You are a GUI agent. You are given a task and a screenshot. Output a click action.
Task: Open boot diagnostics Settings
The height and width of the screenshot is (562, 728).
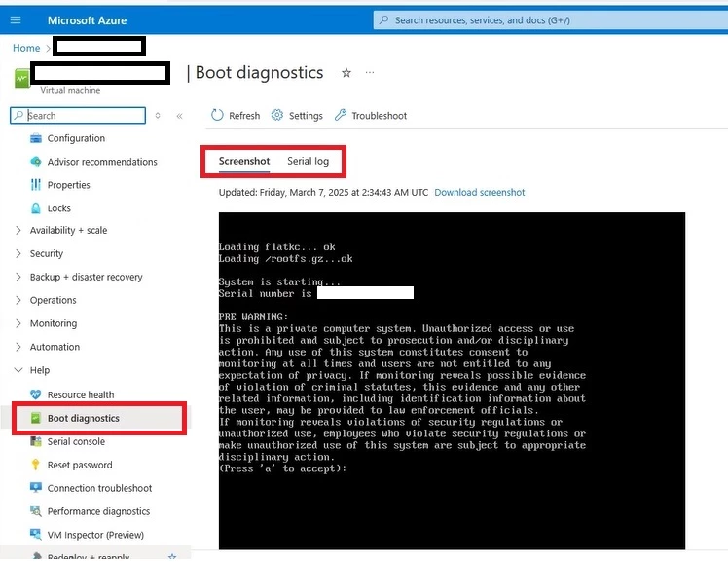(306, 116)
